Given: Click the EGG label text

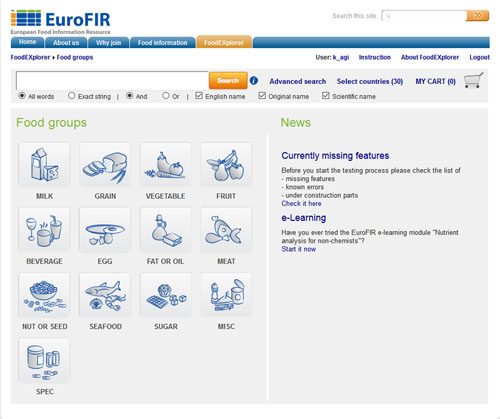Looking at the screenshot, I should pyautogui.click(x=105, y=261).
